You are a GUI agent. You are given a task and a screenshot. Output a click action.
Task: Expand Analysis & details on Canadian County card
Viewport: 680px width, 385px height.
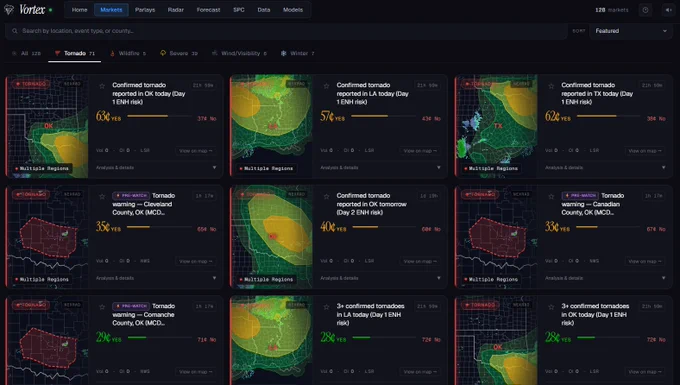(605, 278)
